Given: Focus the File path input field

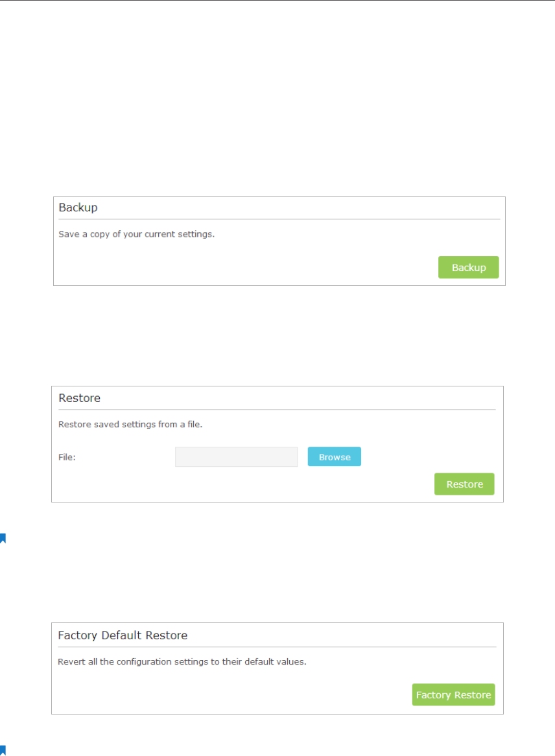Looking at the screenshot, I should point(236,457).
